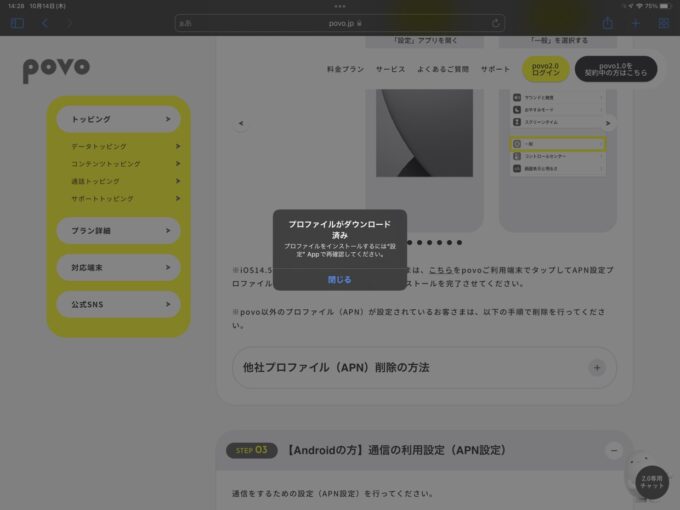Expand 他社プロファイル（APN）削除の方法 with the plus icon
The image size is (680, 510).
597,368
